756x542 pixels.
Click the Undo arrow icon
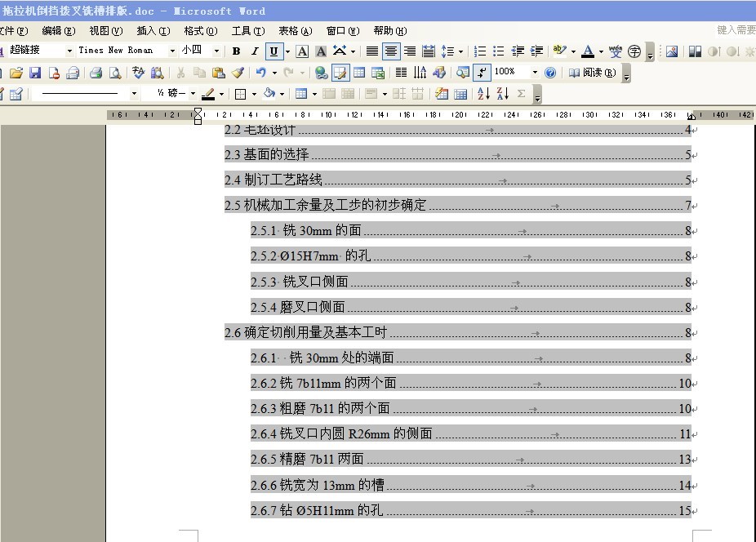click(260, 73)
